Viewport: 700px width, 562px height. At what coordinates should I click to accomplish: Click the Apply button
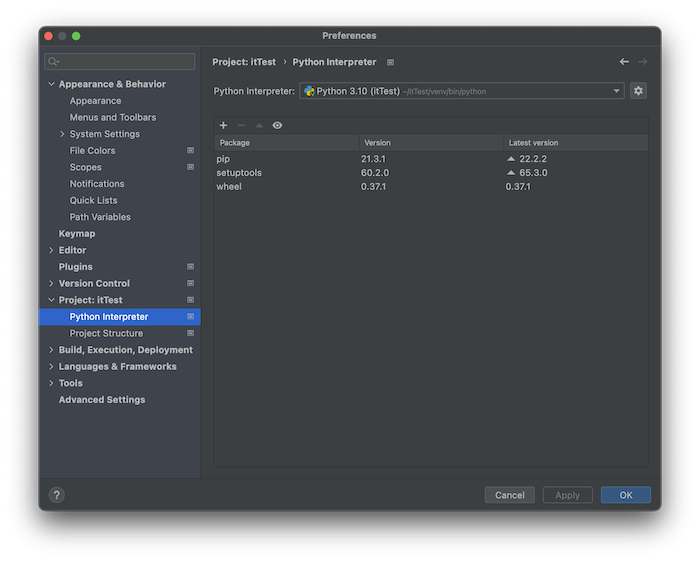tap(567, 495)
